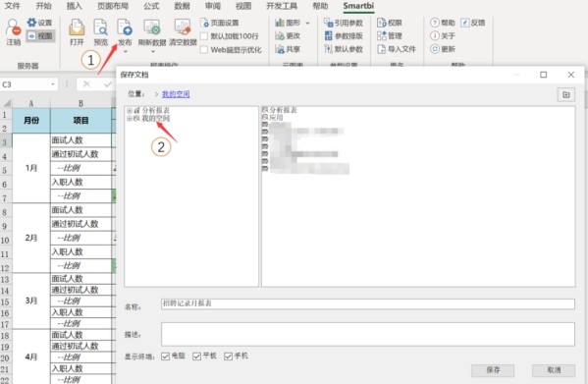Click the 项目 header cell
This screenshot has height=384, width=588.
80,121
